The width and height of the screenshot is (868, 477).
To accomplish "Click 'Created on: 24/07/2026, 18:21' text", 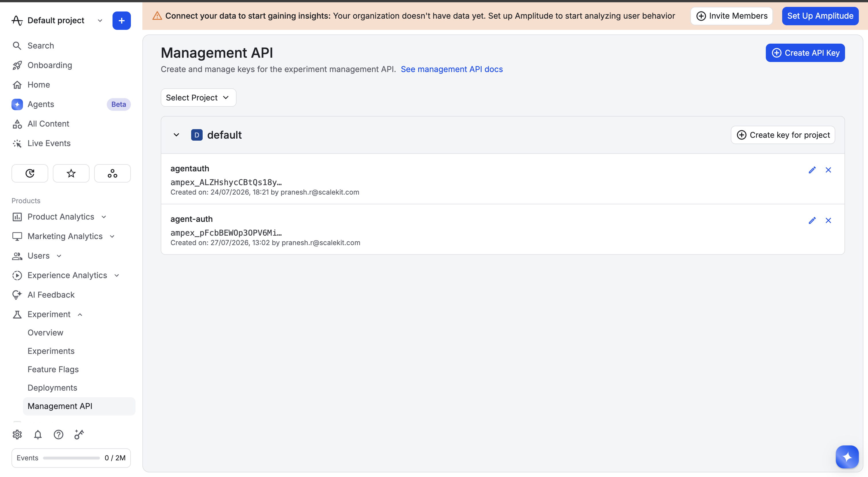I will [219, 192].
